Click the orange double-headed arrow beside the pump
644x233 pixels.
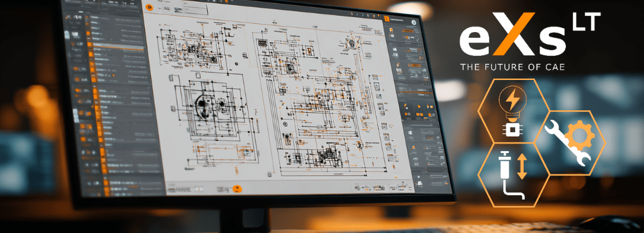(x=521, y=166)
